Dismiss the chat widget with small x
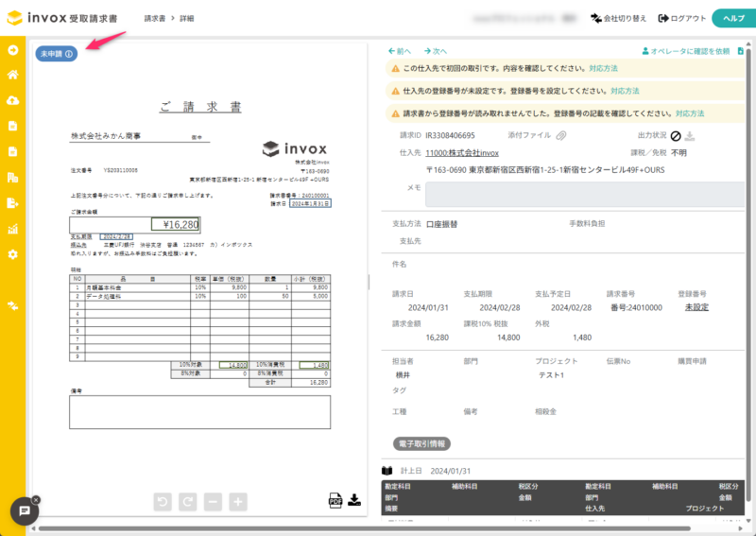This screenshot has width=756, height=536. point(36,500)
